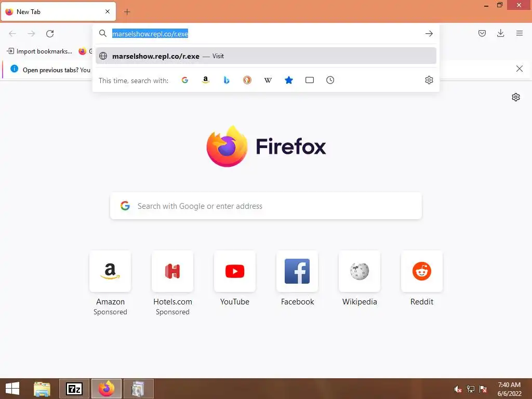This screenshot has height=399, width=532.
Task: Save to Pocket icon
Action: tap(482, 33)
